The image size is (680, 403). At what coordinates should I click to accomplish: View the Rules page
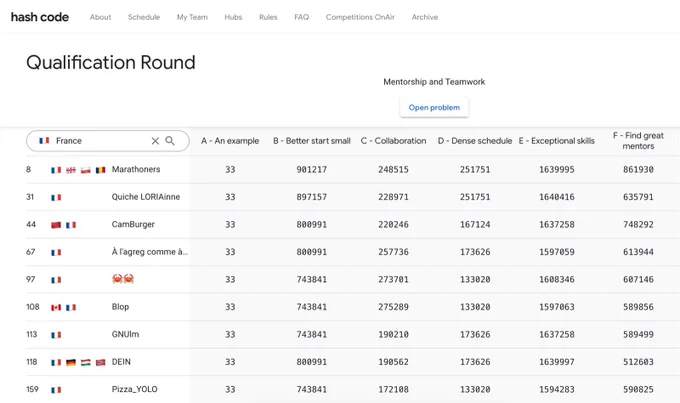click(268, 17)
